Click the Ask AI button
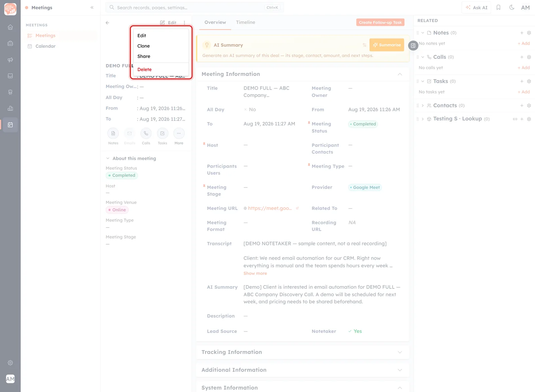This screenshot has height=392, width=535. 476,7
